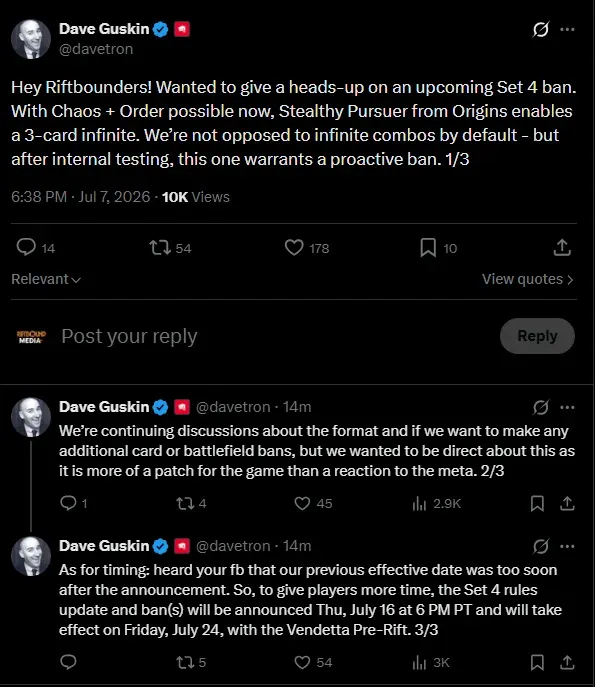Reply to the 3/3 timing tweet
The image size is (595, 687).
(68, 662)
